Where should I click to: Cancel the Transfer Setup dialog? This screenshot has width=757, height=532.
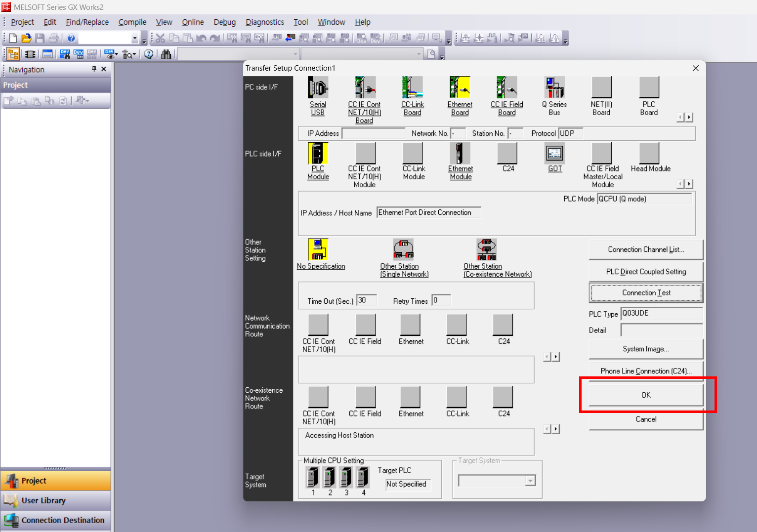[646, 419]
